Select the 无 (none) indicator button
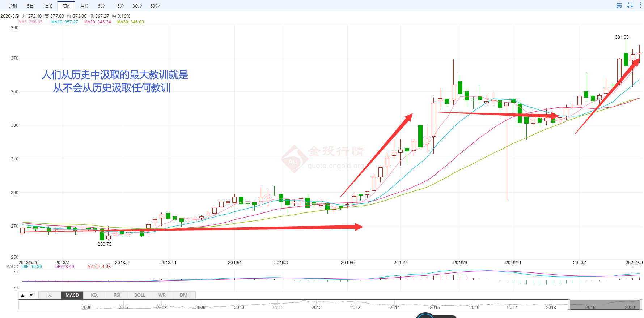This screenshot has width=644, height=318. click(50, 295)
